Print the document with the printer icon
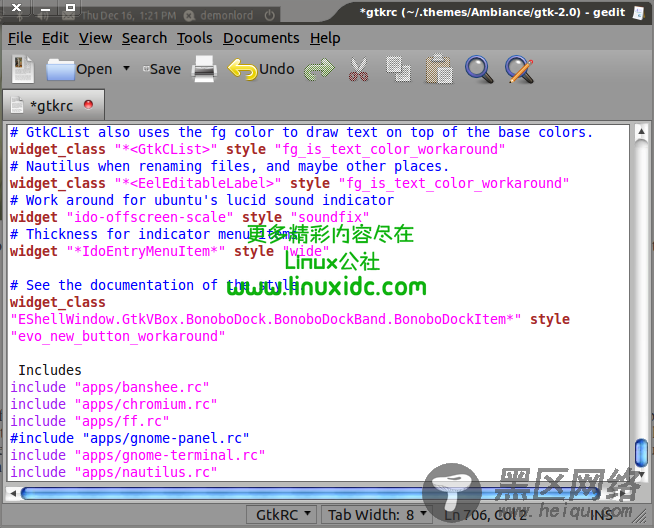 click(x=204, y=69)
